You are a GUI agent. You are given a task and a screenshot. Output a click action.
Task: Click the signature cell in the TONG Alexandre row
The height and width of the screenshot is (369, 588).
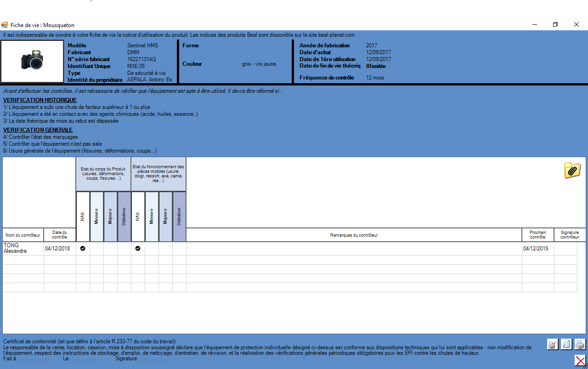tap(565, 249)
